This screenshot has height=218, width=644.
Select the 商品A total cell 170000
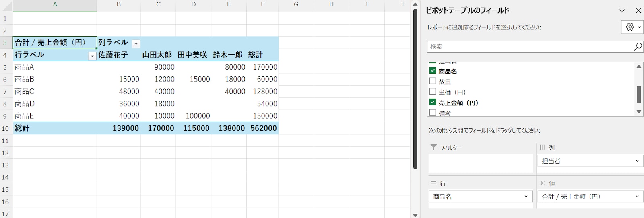pyautogui.click(x=263, y=67)
